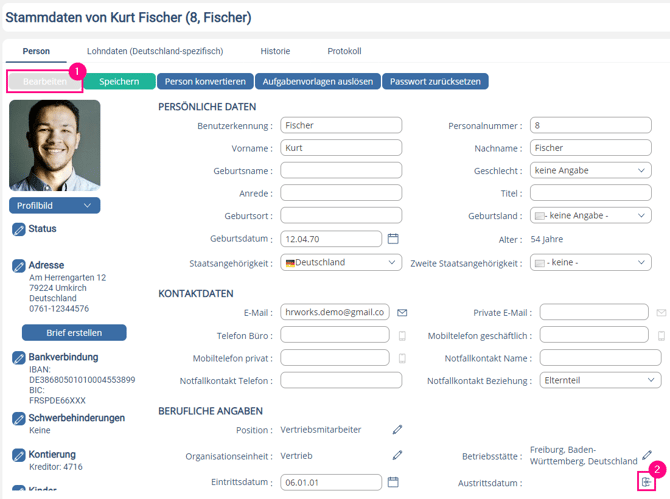670x499 pixels.
Task: Click the Brief erstellen button
Action: pyautogui.click(x=74, y=333)
